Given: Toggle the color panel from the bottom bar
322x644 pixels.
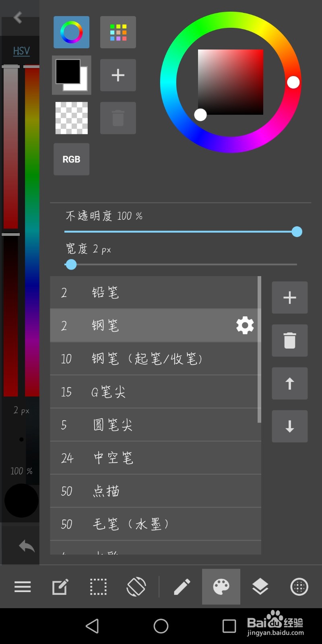Looking at the screenshot, I should click(221, 587).
